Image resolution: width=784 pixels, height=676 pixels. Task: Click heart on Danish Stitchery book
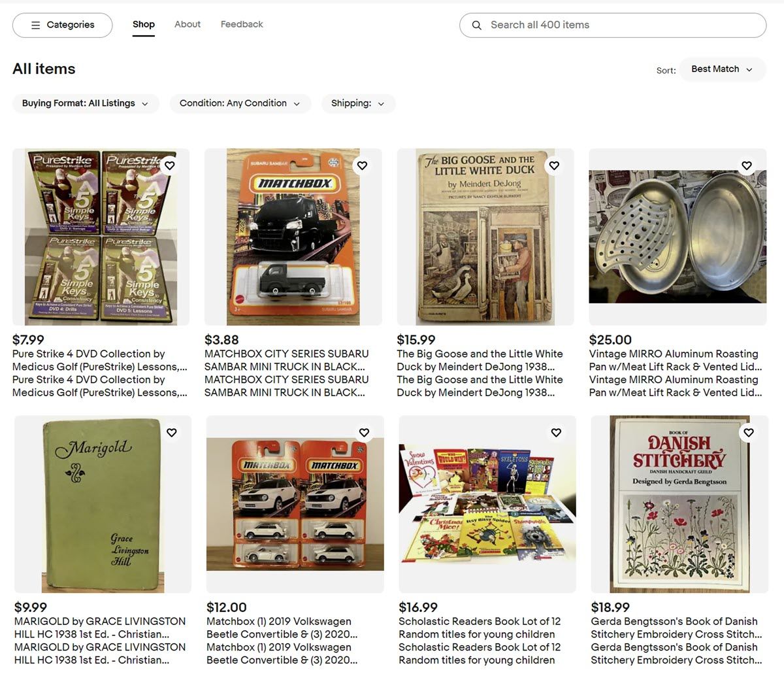[749, 432]
